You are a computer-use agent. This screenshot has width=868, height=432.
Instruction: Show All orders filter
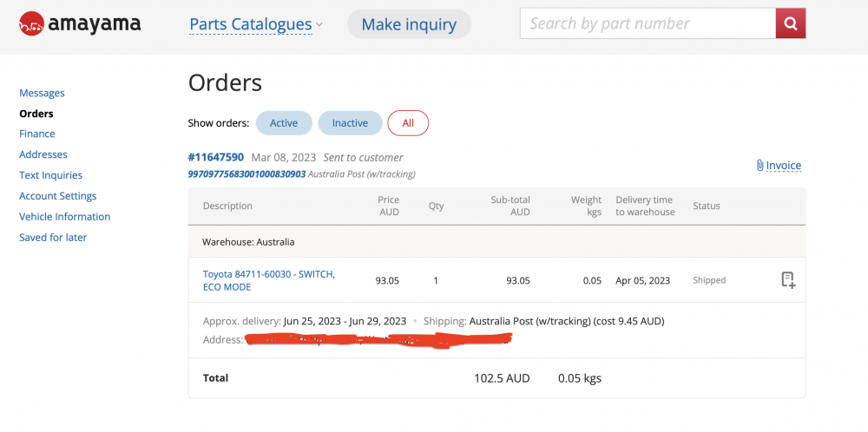(408, 123)
